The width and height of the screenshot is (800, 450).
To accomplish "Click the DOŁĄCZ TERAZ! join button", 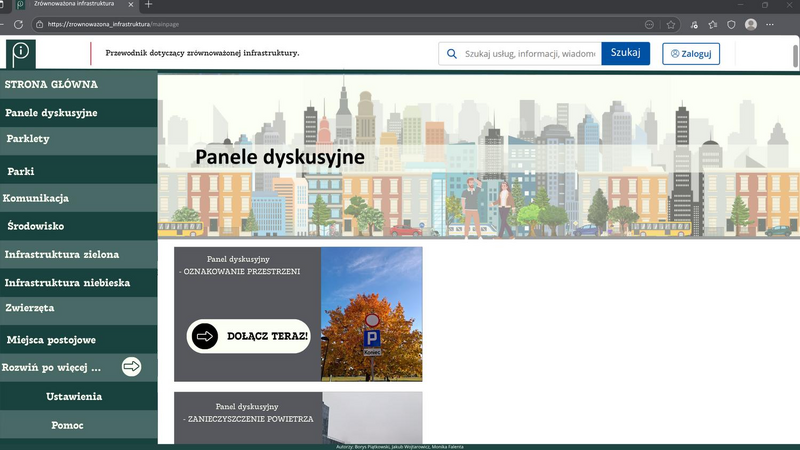I will pyautogui.click(x=249, y=337).
